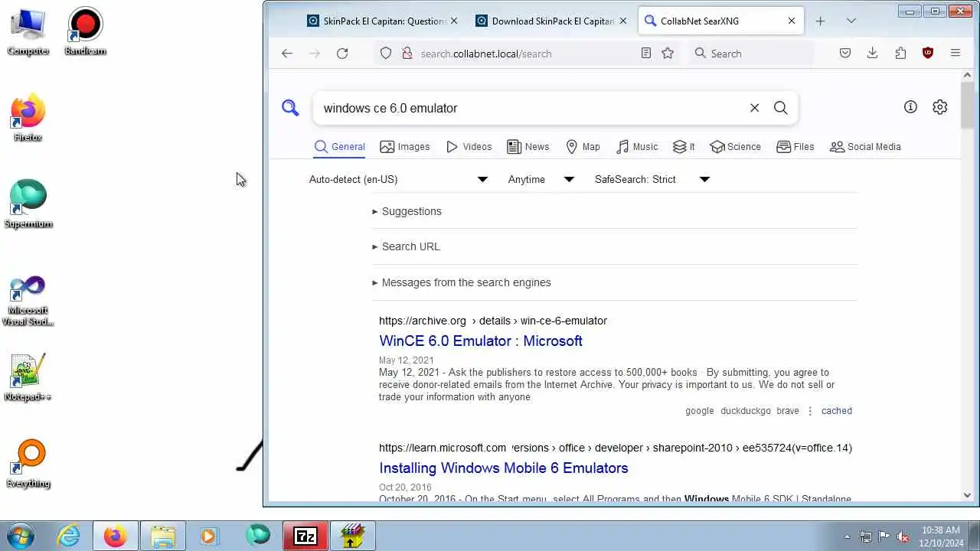Open the Supermium desktop shortcut
980x551 pixels.
point(28,205)
